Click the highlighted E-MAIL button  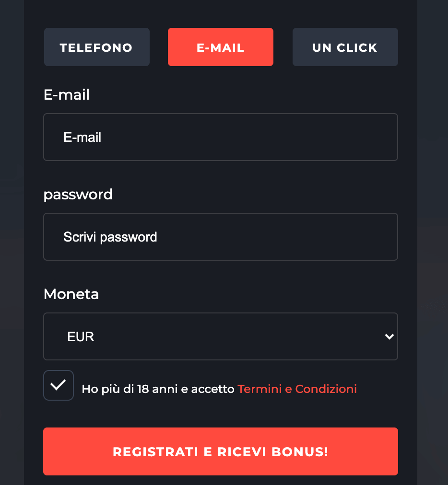(x=220, y=46)
